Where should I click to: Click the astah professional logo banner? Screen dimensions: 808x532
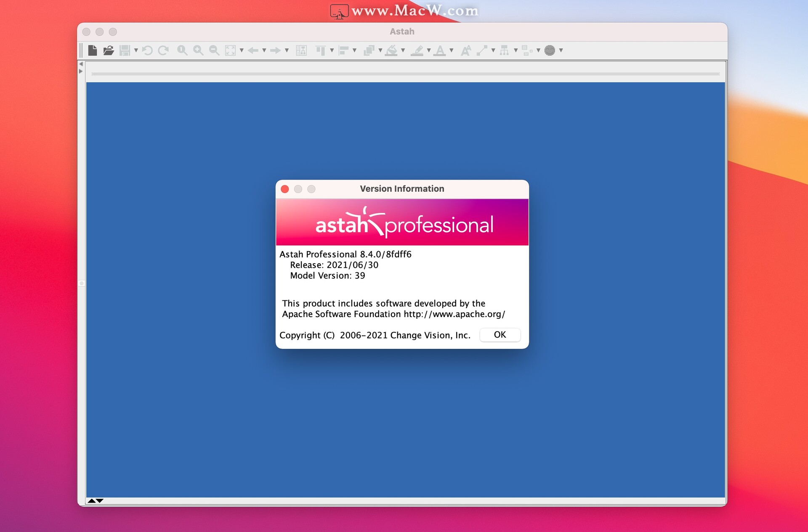tap(402, 222)
